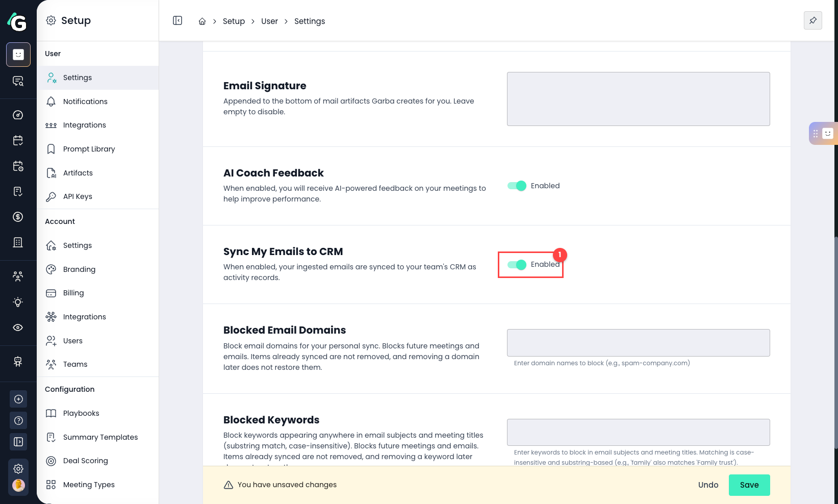This screenshot has height=504, width=838.
Task: Click the Blocked Keywords input field
Action: [x=639, y=433]
